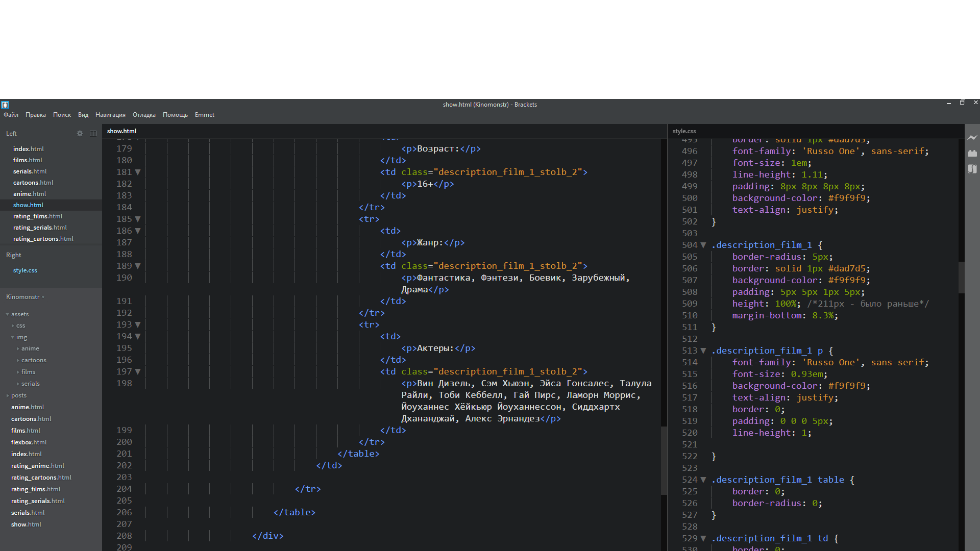980x551 pixels.
Task: Click the #dad7d5 color value line 506
Action: [x=847, y=268]
